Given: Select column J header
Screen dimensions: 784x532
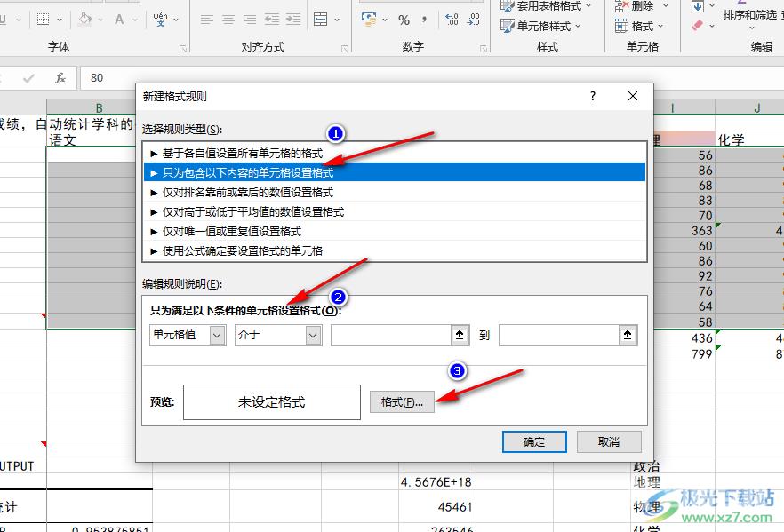Looking at the screenshot, I should point(757,107).
